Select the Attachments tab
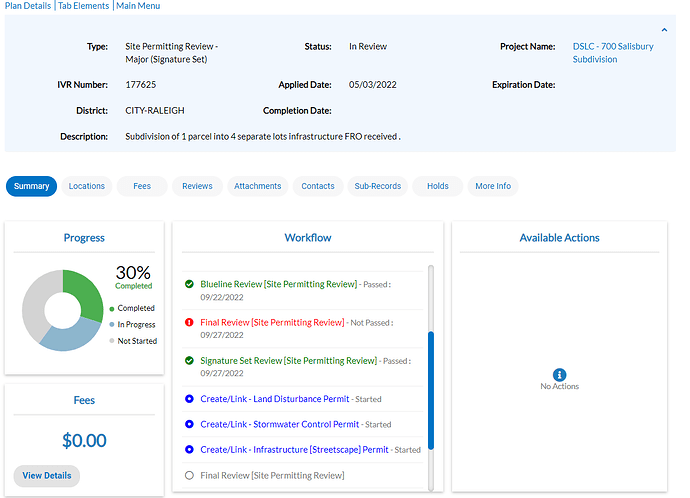 click(257, 186)
